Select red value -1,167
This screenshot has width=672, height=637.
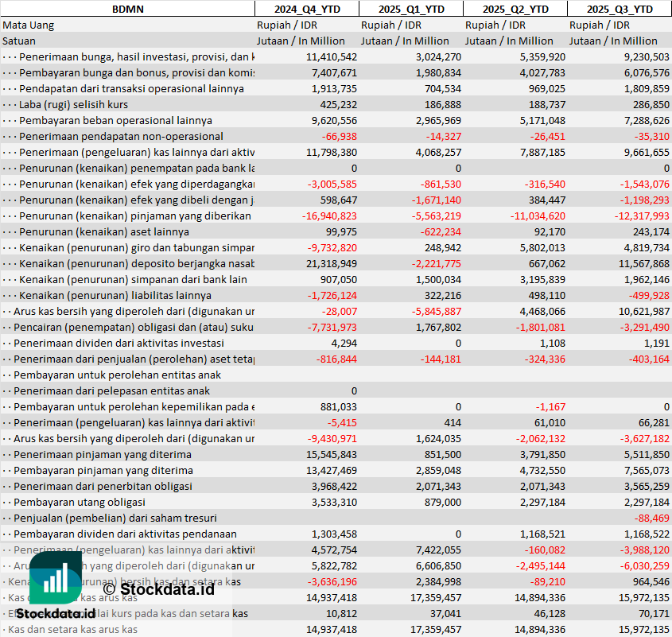click(x=550, y=406)
